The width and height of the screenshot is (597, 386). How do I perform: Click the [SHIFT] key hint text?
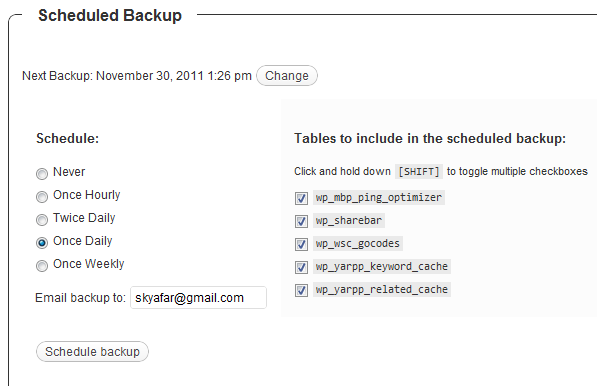pyautogui.click(x=419, y=172)
